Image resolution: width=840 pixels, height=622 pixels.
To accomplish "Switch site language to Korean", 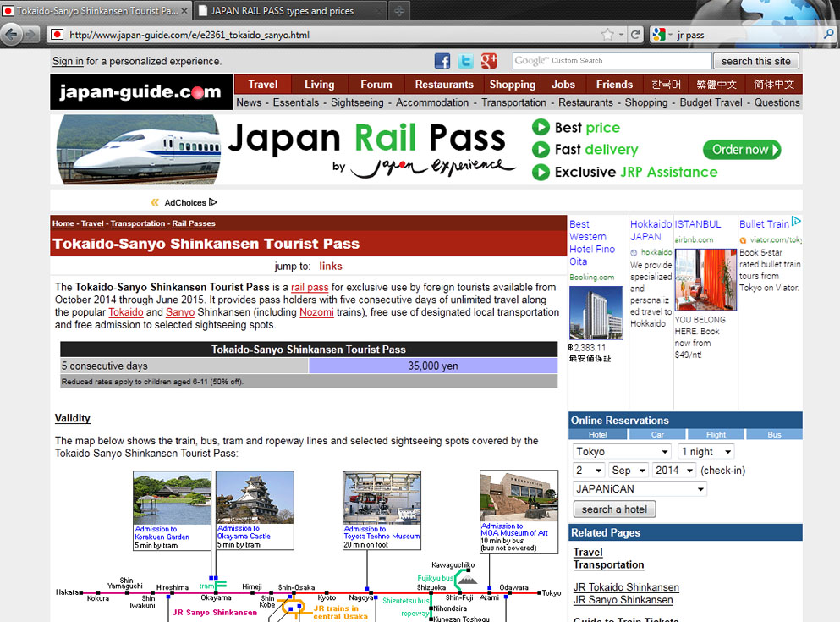I will (x=666, y=84).
